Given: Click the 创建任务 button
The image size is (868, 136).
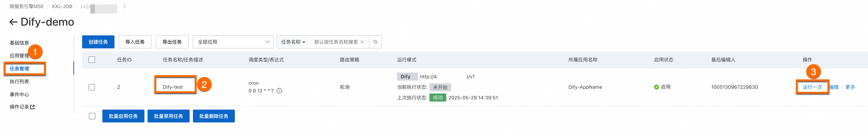Looking at the screenshot, I should pos(98,42).
